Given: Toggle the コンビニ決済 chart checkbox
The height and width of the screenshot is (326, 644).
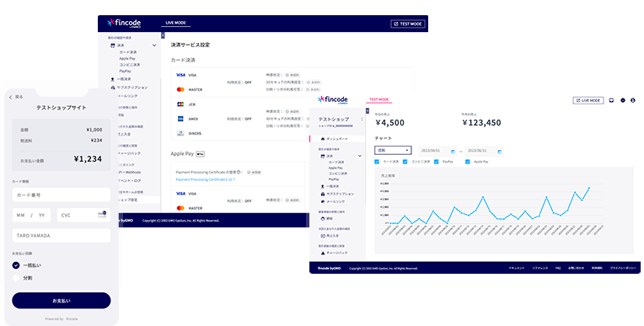Looking at the screenshot, I should coord(405,162).
